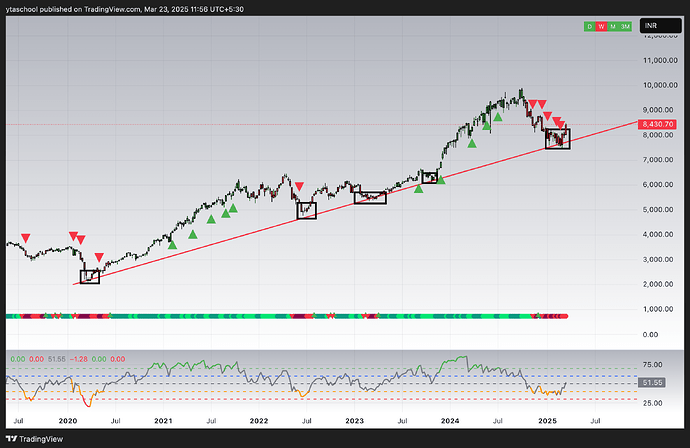Click the 51.55 value in indicator legend

(57, 359)
